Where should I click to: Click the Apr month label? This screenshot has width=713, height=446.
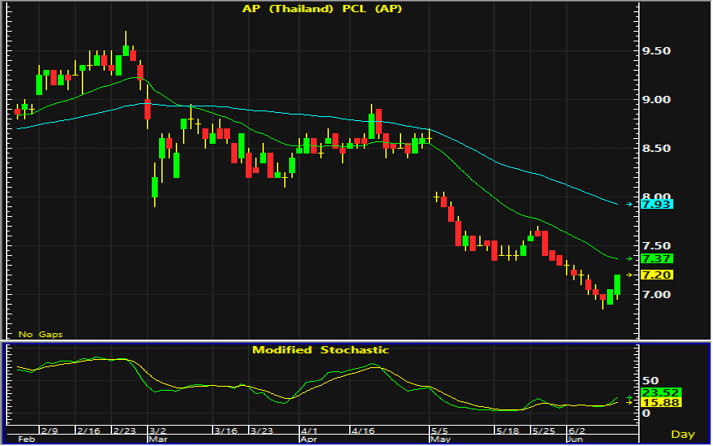click(x=309, y=439)
